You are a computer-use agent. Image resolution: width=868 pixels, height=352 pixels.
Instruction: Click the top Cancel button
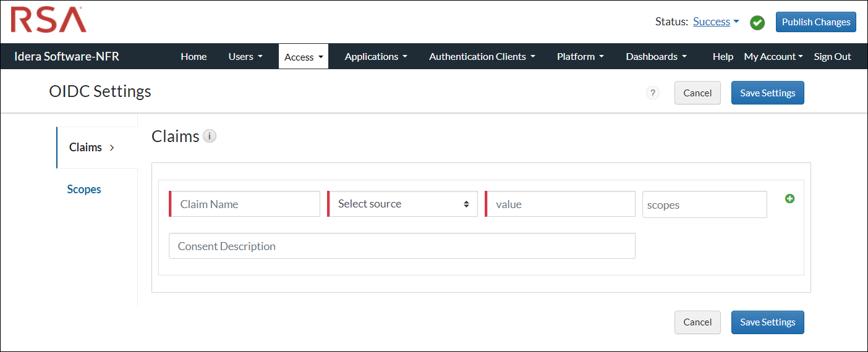pos(697,93)
